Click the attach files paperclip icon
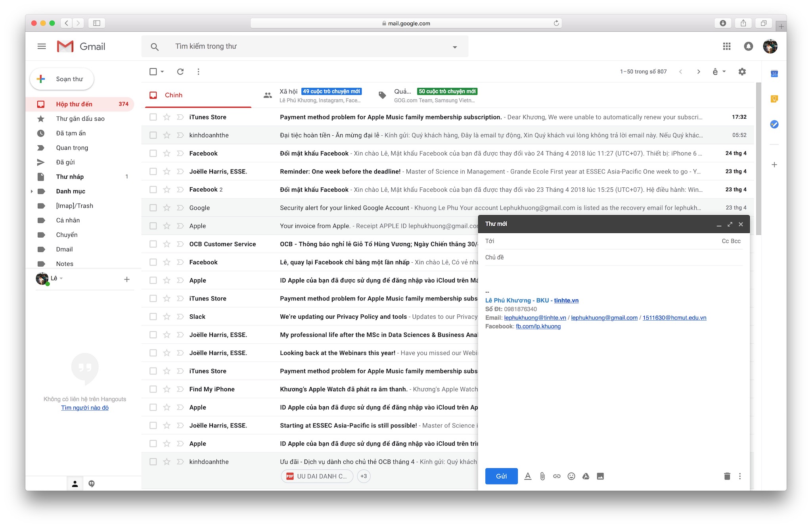 542,476
